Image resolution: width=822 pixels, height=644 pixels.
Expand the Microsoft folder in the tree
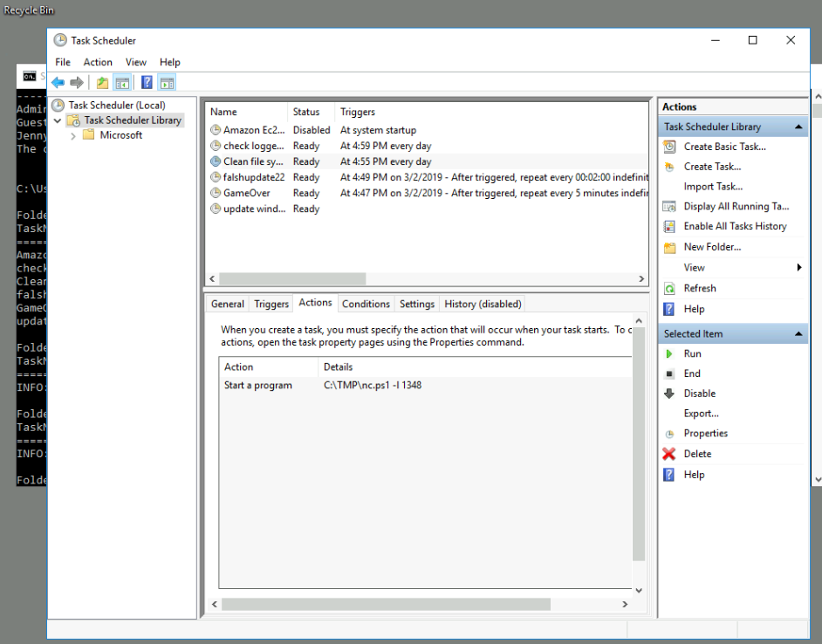[x=73, y=136]
